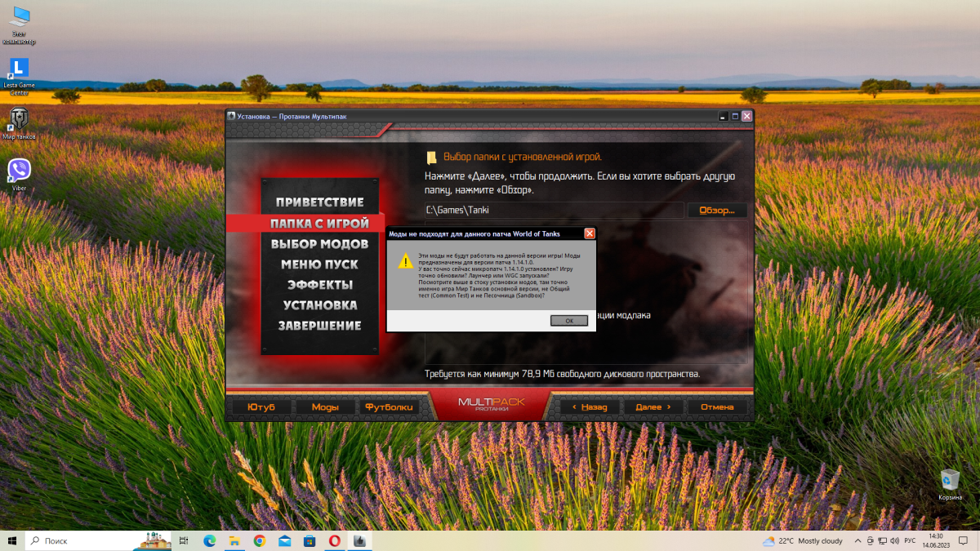Select the МЕНЮ ПУСК step
Image resolution: width=980 pixels, height=551 pixels.
tap(319, 264)
